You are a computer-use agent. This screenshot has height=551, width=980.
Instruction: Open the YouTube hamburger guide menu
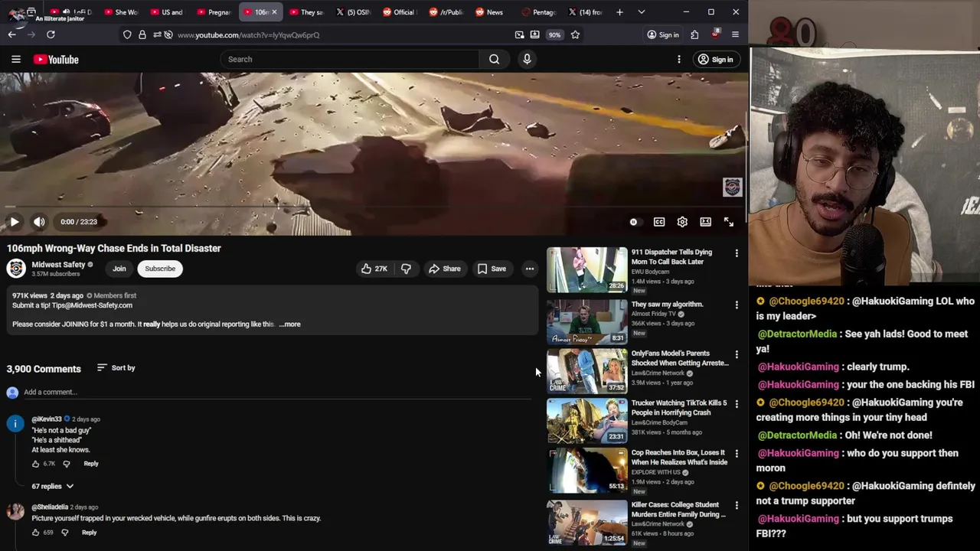coord(15,59)
